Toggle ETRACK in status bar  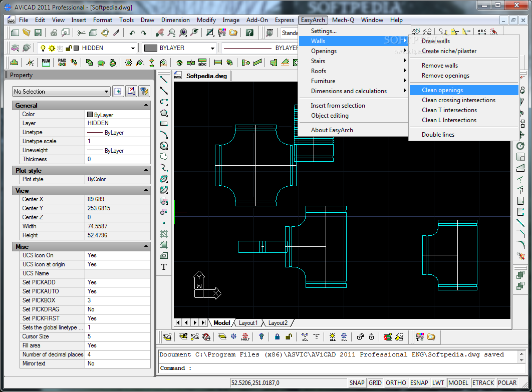click(483, 383)
